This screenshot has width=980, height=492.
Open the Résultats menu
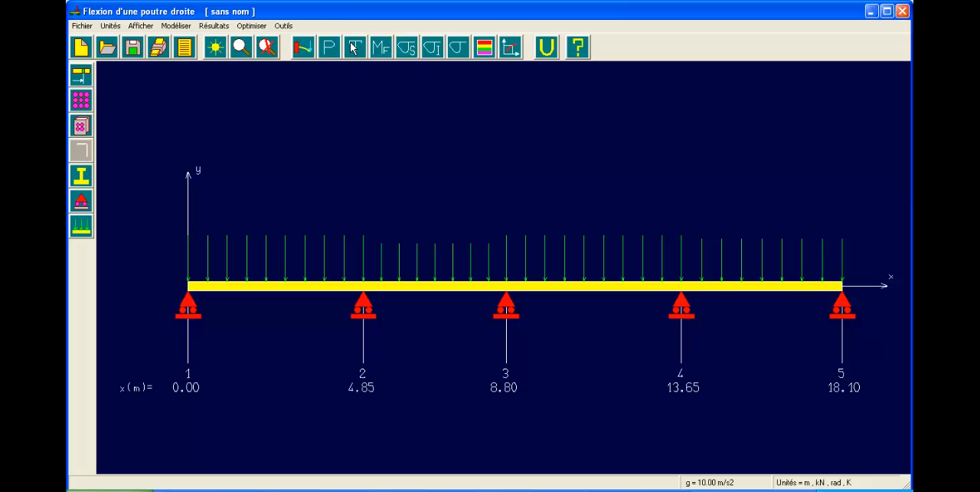point(214,25)
